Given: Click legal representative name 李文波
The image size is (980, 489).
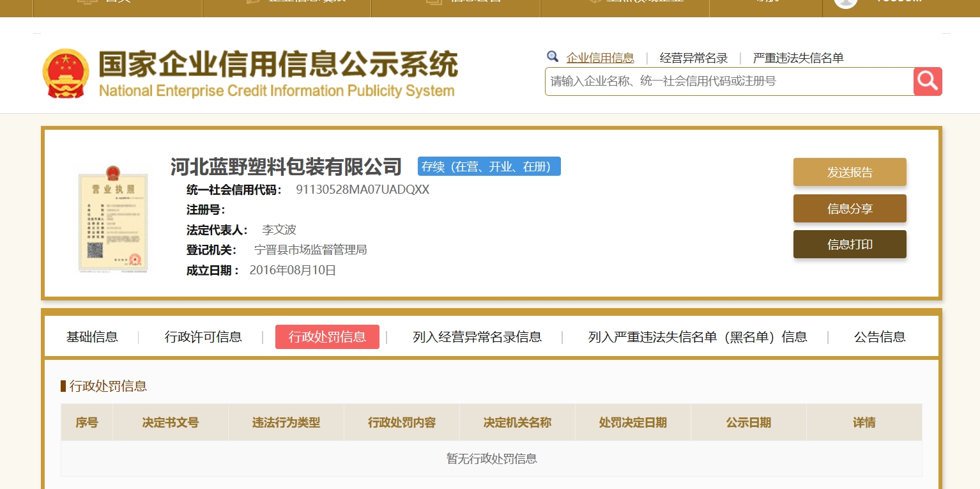Looking at the screenshot, I should pyautogui.click(x=279, y=229).
